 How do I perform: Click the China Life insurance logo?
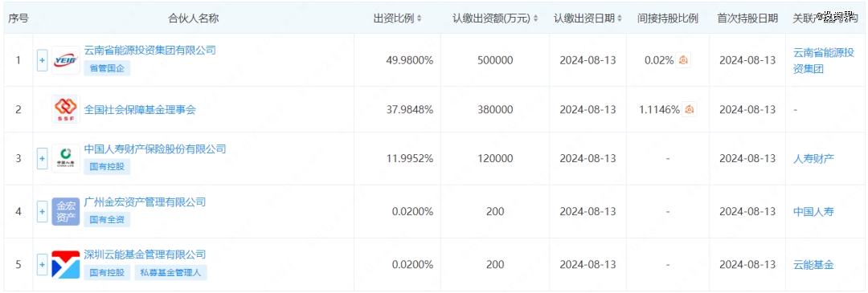pyautogui.click(x=66, y=158)
